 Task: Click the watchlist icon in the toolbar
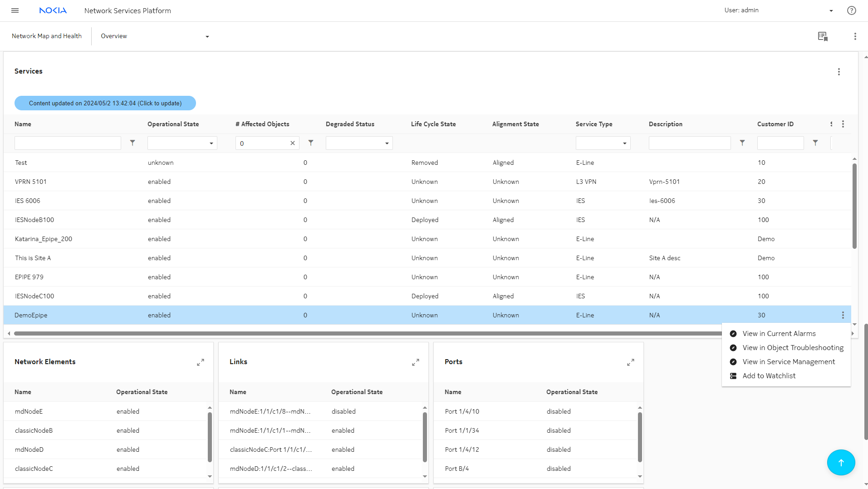pyautogui.click(x=823, y=36)
